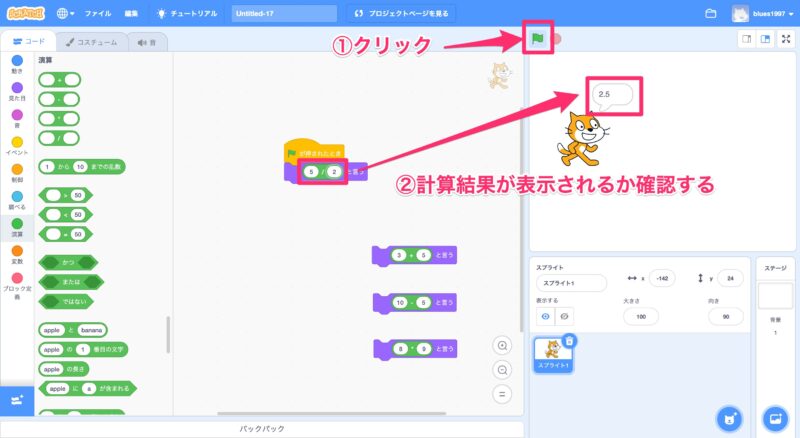
Task: Click the choose backdrop button
Action: (x=774, y=417)
